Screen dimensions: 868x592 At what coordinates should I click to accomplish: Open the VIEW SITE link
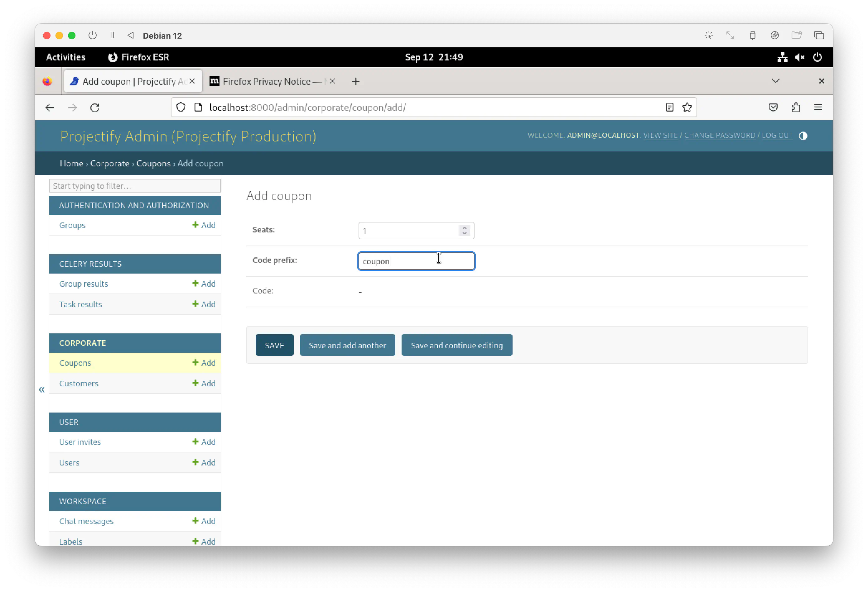coord(660,135)
